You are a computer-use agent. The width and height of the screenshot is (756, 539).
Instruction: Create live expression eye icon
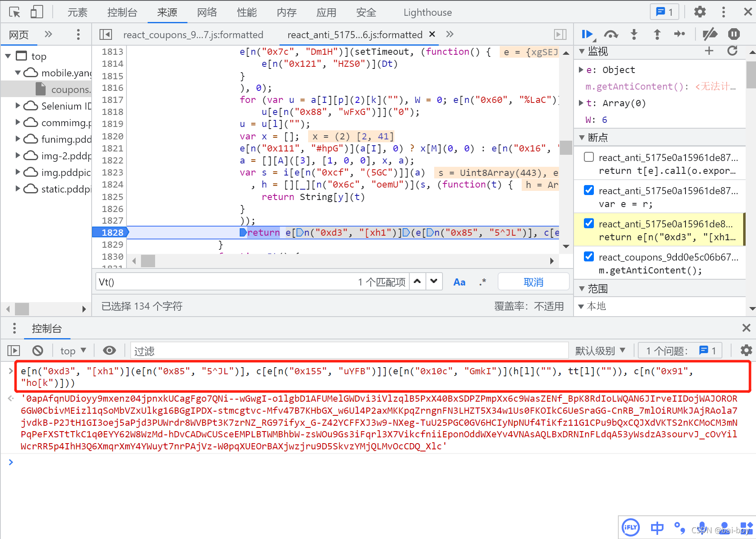[x=109, y=351]
